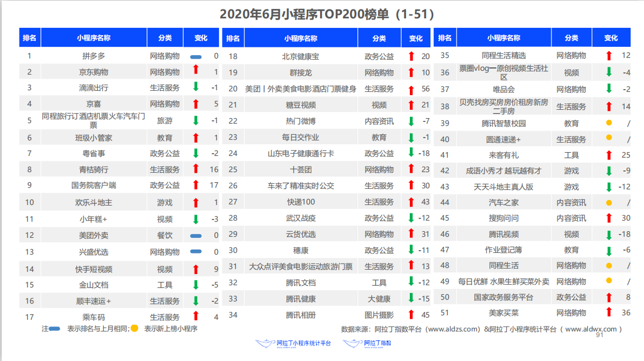Click the yellow dot in 腾讯智慧校园 row
The width and height of the screenshot is (644, 361).
tap(609, 123)
